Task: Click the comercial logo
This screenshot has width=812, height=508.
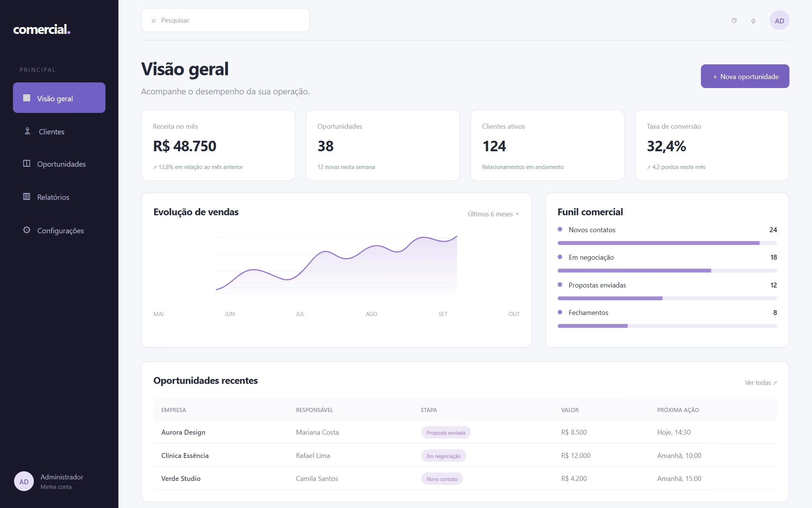Action: pyautogui.click(x=42, y=29)
